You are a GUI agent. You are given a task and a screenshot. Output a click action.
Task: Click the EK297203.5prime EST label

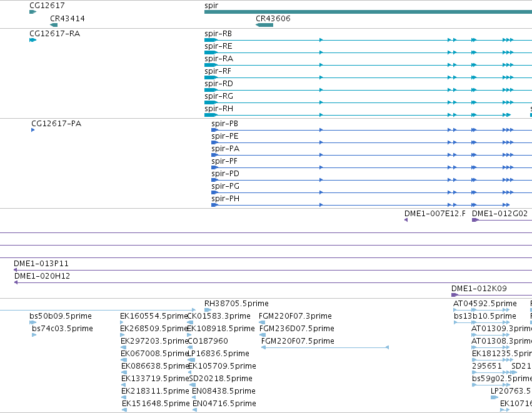[154, 341]
